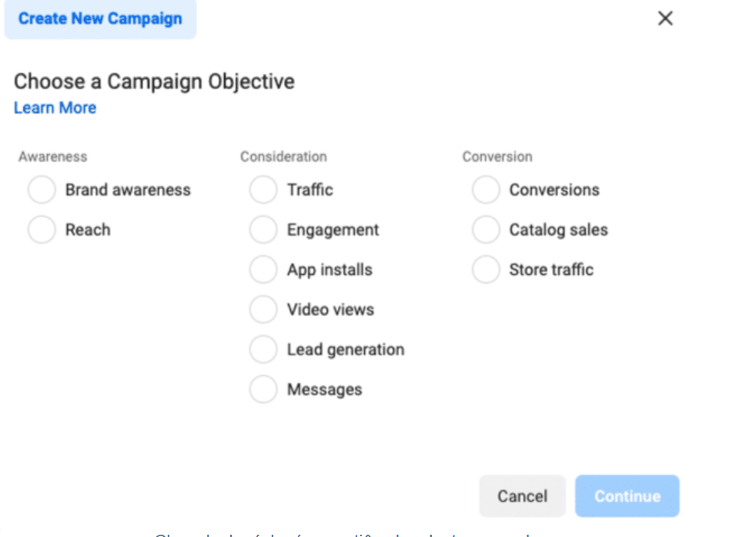Pick the Messages objective

pos(263,390)
